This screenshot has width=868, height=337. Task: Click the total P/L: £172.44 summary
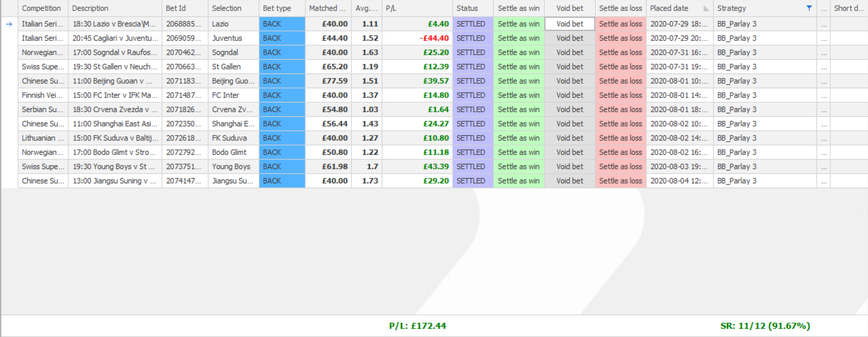click(417, 326)
